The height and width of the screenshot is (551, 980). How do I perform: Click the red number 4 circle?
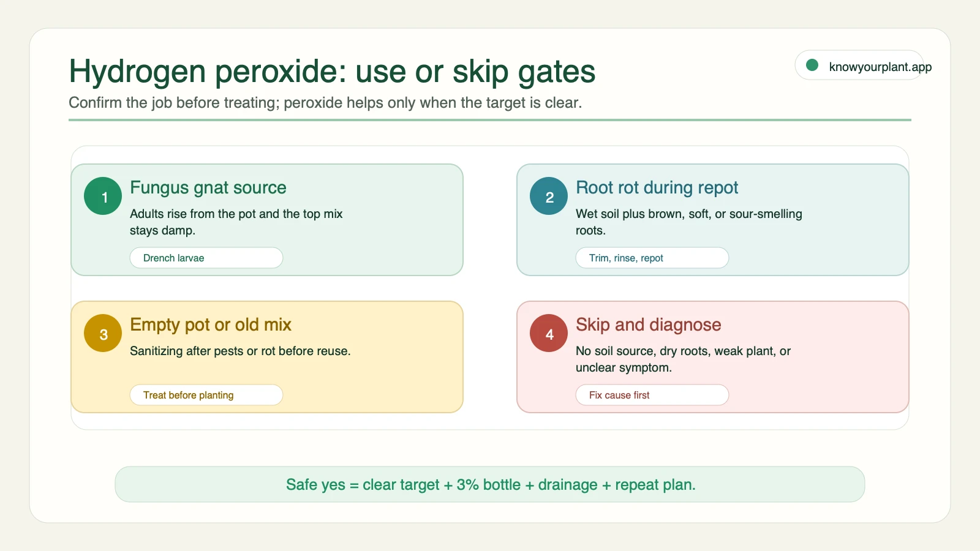549,333
